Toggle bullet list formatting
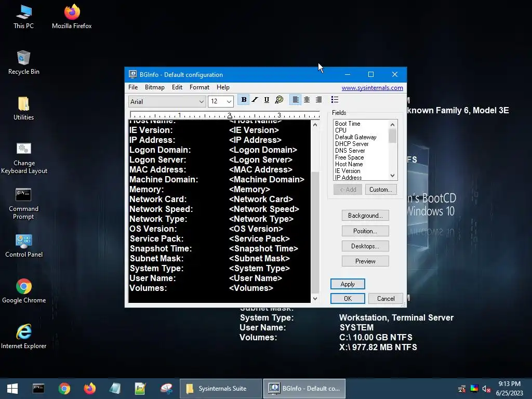This screenshot has width=532, height=399. (335, 100)
